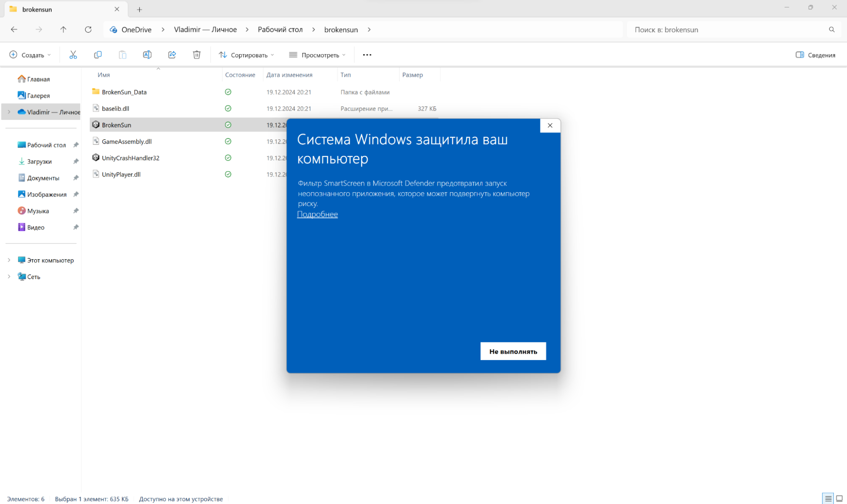Click sync status icon for GameAssembly.dll

coord(228,141)
